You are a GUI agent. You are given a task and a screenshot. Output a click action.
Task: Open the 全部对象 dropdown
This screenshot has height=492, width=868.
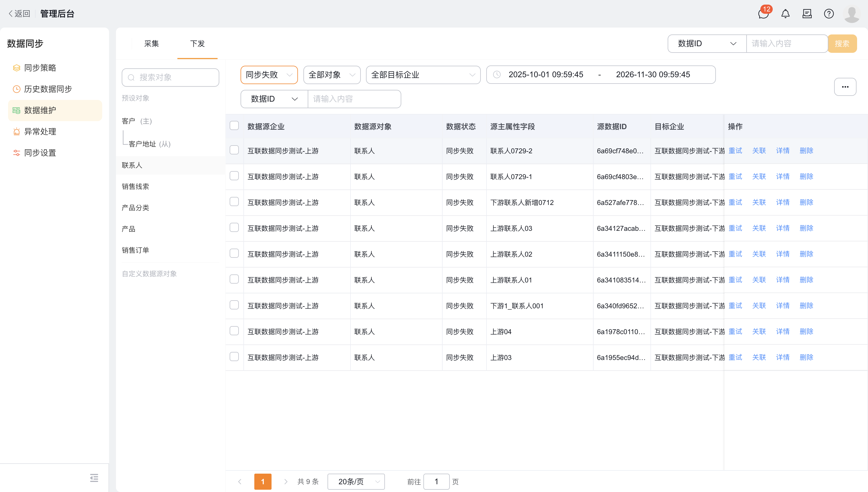[x=332, y=75]
